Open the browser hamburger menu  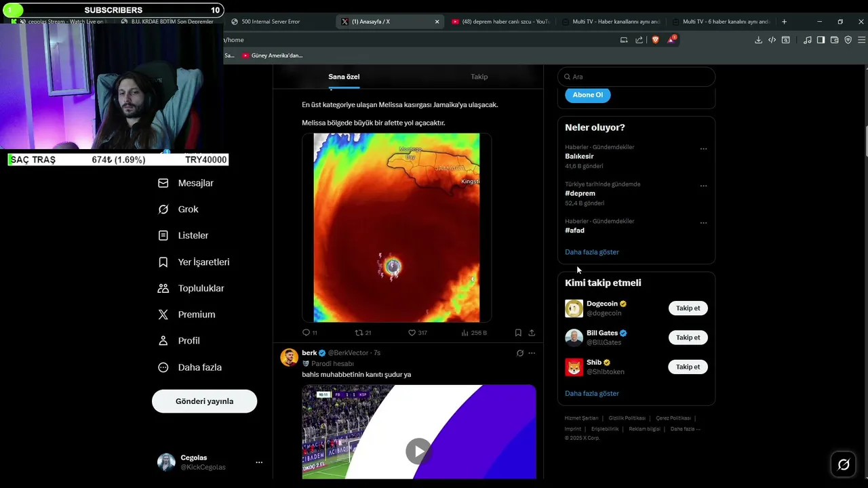[861, 40]
